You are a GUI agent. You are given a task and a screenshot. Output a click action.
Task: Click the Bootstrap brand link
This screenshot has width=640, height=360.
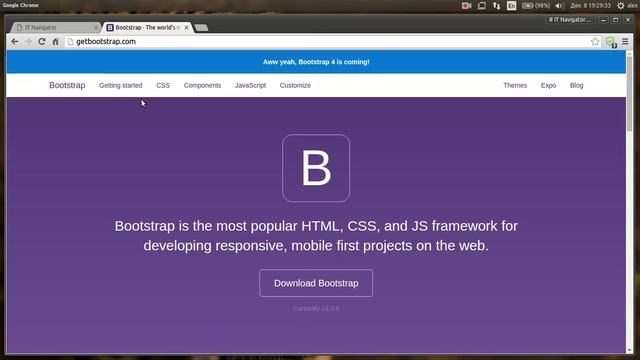point(67,85)
